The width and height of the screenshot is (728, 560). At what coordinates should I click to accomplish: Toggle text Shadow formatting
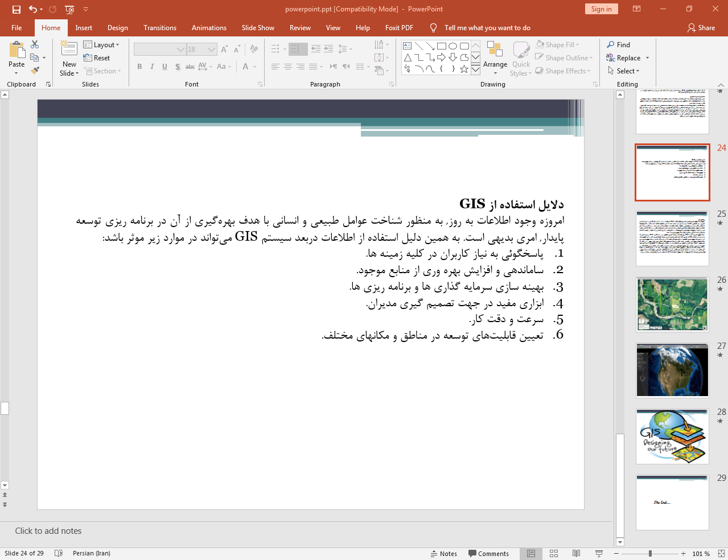click(178, 67)
